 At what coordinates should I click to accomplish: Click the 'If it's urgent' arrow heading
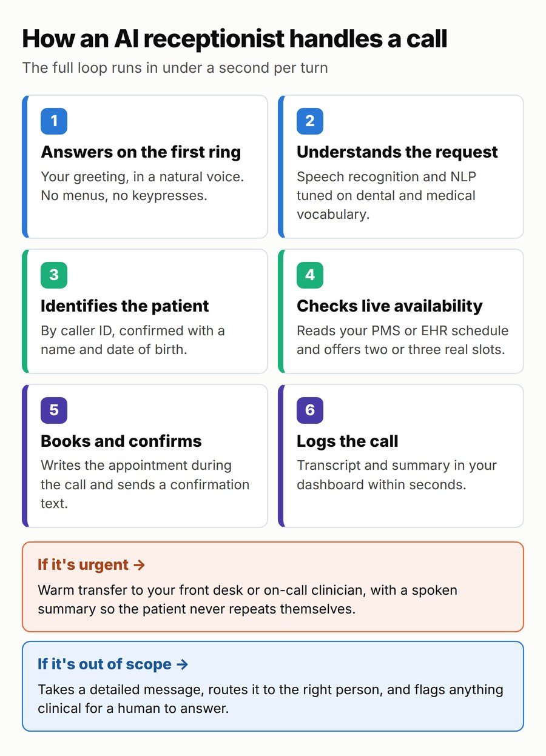click(92, 565)
